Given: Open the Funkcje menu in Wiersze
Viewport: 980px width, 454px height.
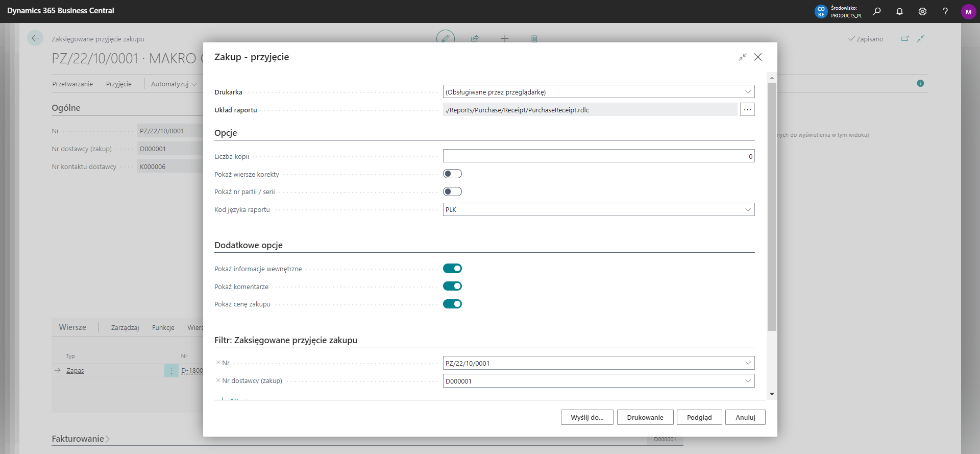Looking at the screenshot, I should tap(163, 327).
